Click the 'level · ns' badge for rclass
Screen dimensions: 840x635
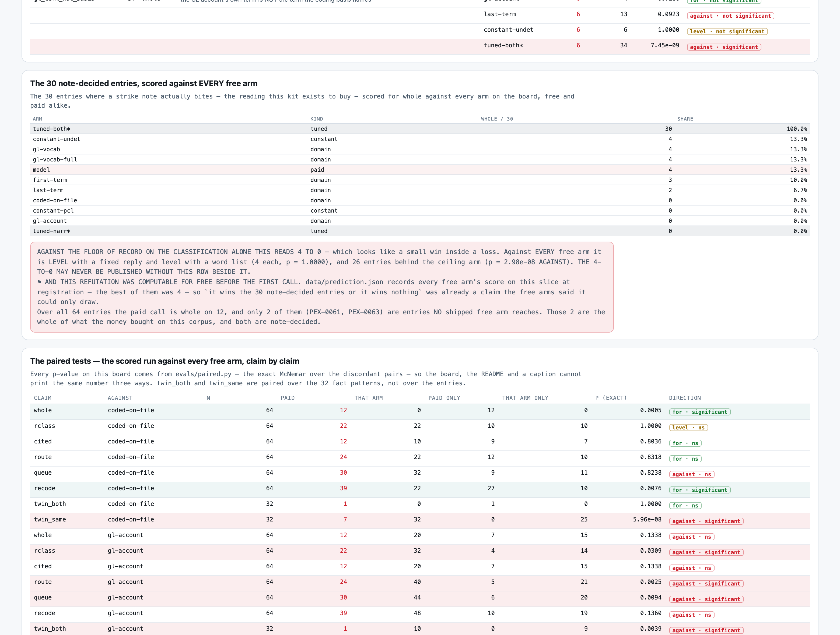pos(688,427)
